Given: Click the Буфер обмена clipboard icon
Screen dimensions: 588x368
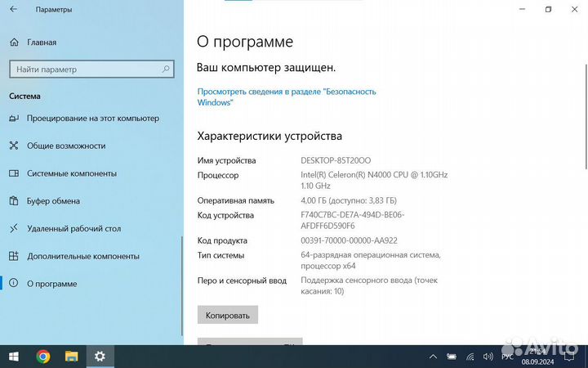Looking at the screenshot, I should coord(14,201).
